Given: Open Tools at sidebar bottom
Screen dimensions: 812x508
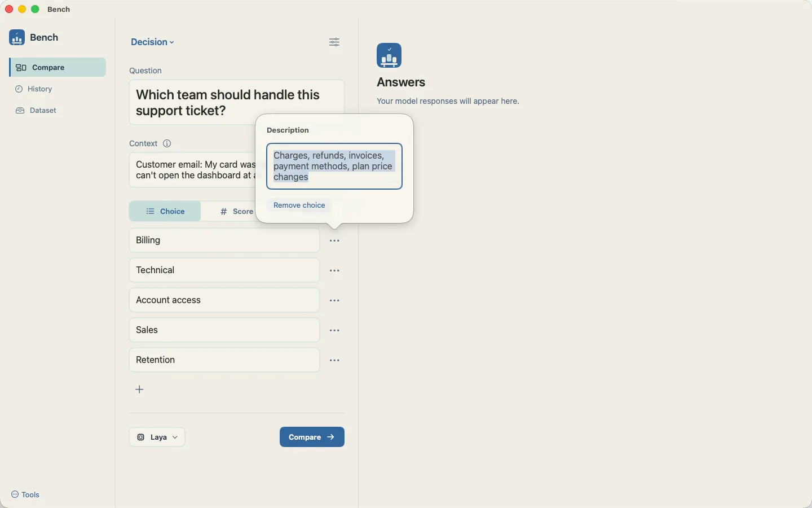Looking at the screenshot, I should (x=25, y=495).
